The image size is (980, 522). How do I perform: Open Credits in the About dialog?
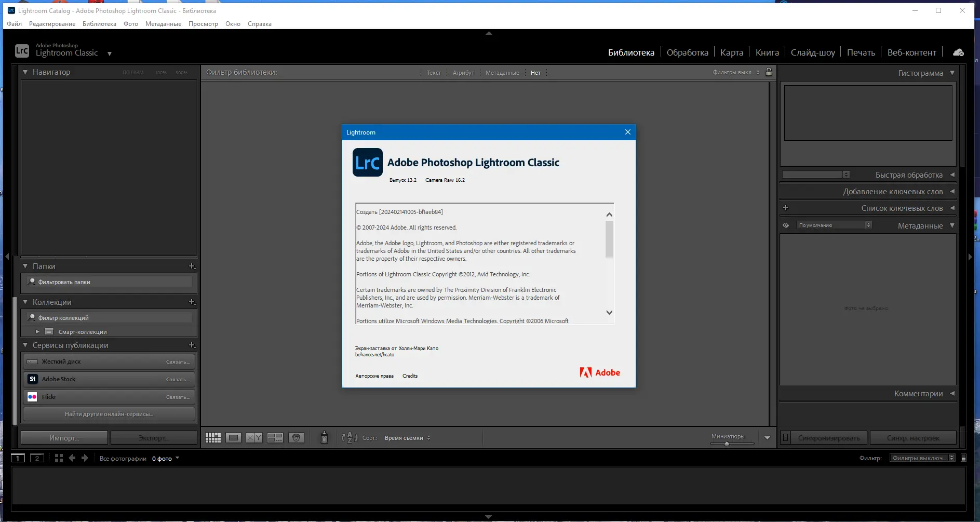click(410, 376)
